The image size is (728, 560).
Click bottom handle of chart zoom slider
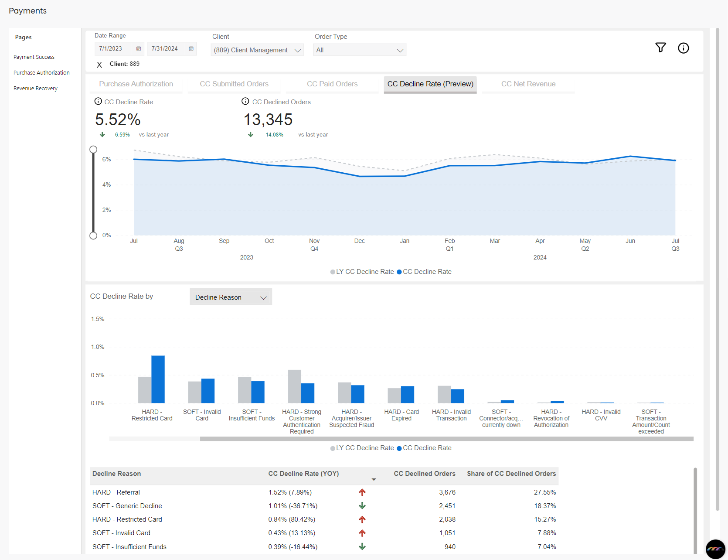coord(93,236)
